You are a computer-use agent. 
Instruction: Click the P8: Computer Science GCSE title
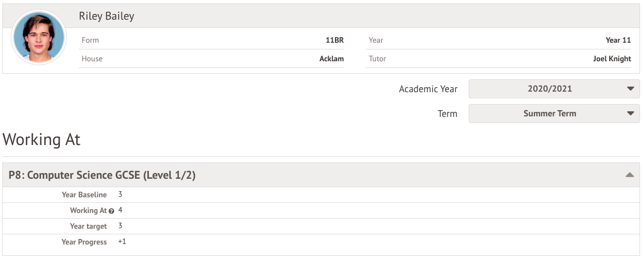tap(102, 175)
